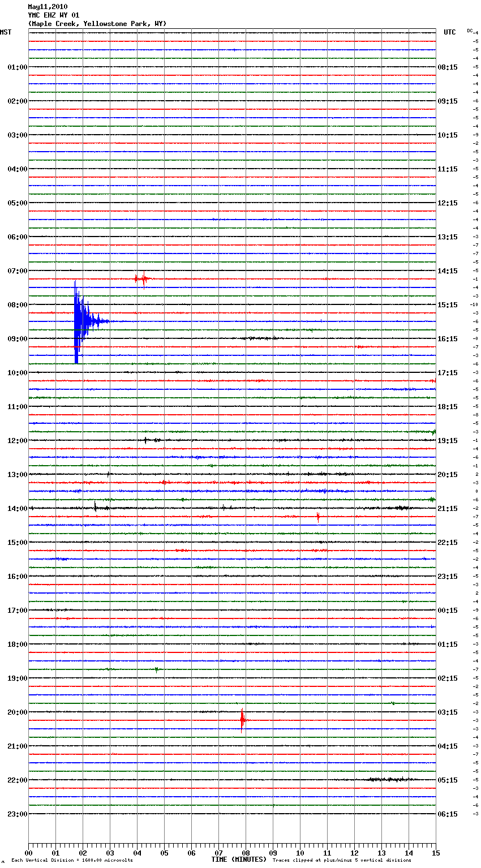This screenshot has width=481, height=868.
Task: Select the 08:00 MST hour label
Action: [18, 305]
